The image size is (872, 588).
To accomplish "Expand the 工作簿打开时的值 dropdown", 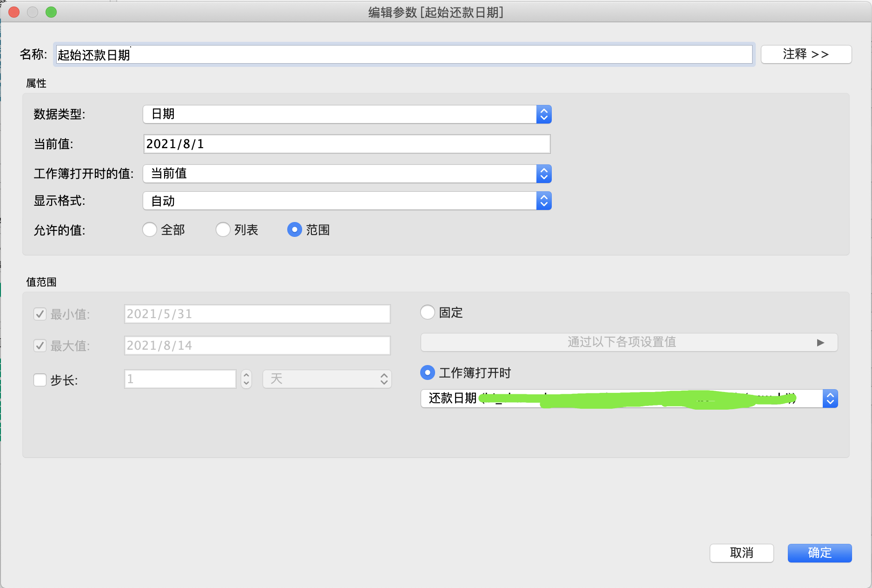I will pos(347,174).
